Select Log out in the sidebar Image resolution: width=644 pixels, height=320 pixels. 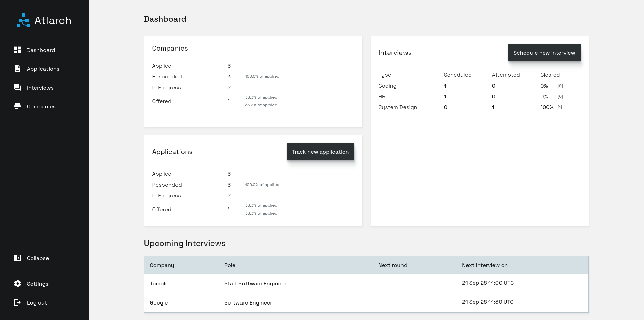click(x=37, y=302)
